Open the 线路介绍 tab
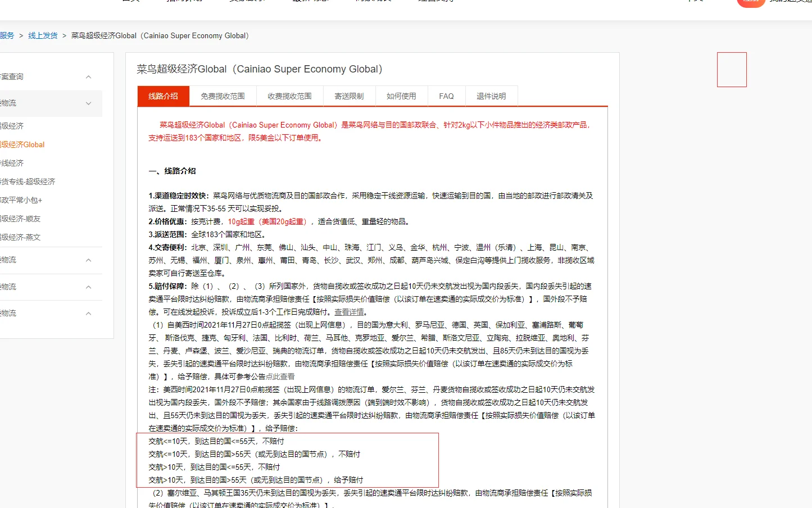The image size is (812, 508). 163,96
